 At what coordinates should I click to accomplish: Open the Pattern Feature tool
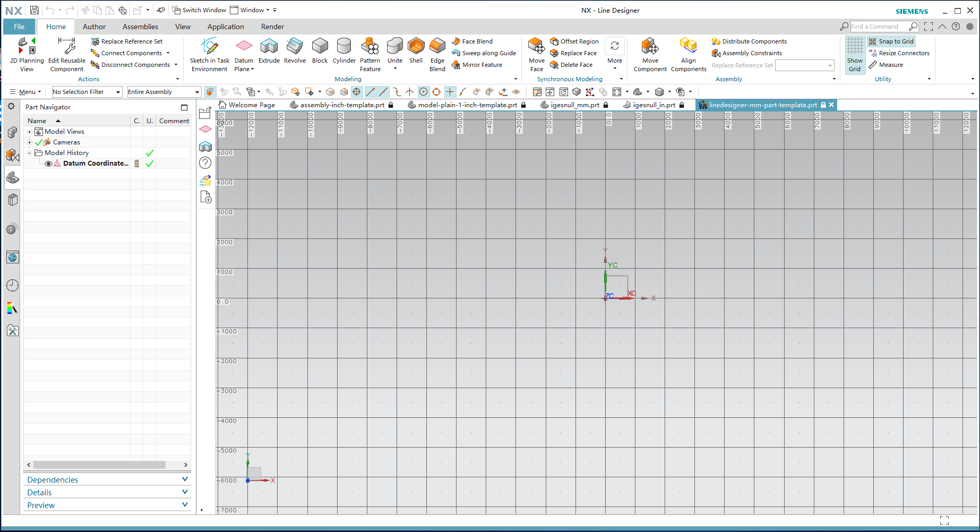pos(370,55)
